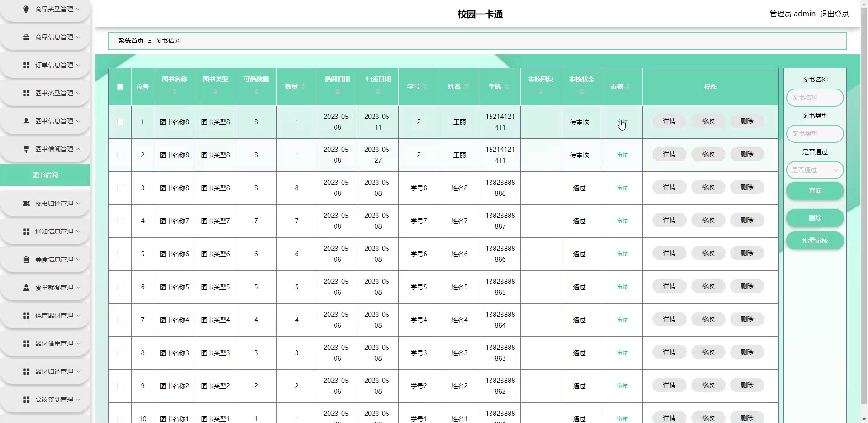Image resolution: width=868 pixels, height=423 pixels.
Task: Click the grid icon beside 通知信息管理
Action: (26, 231)
